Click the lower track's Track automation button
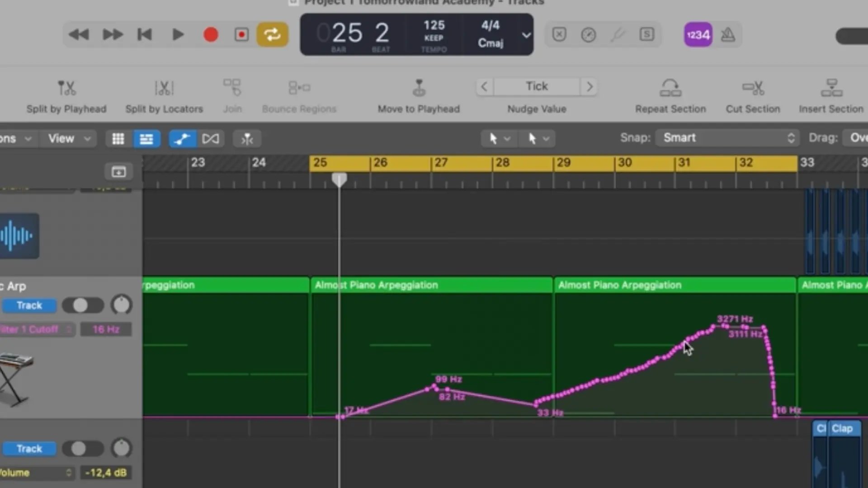The width and height of the screenshot is (868, 488). pos(29,449)
